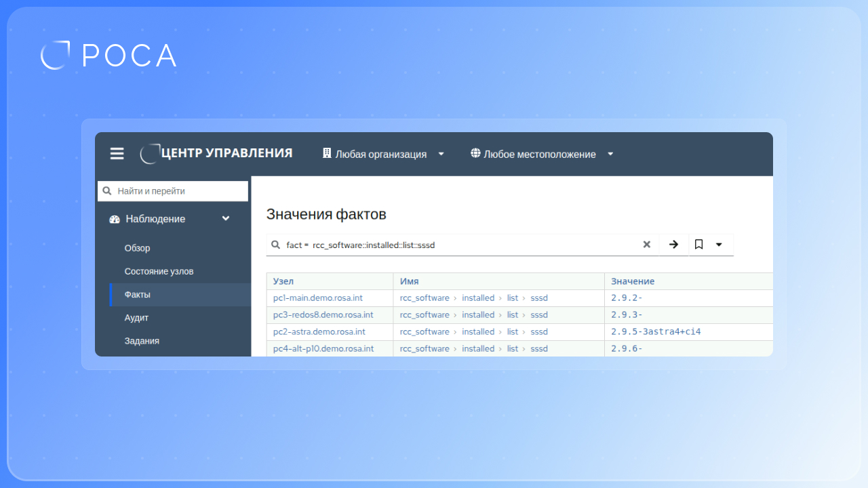Clear the fact search query
This screenshot has width=868, height=488.
click(x=646, y=245)
